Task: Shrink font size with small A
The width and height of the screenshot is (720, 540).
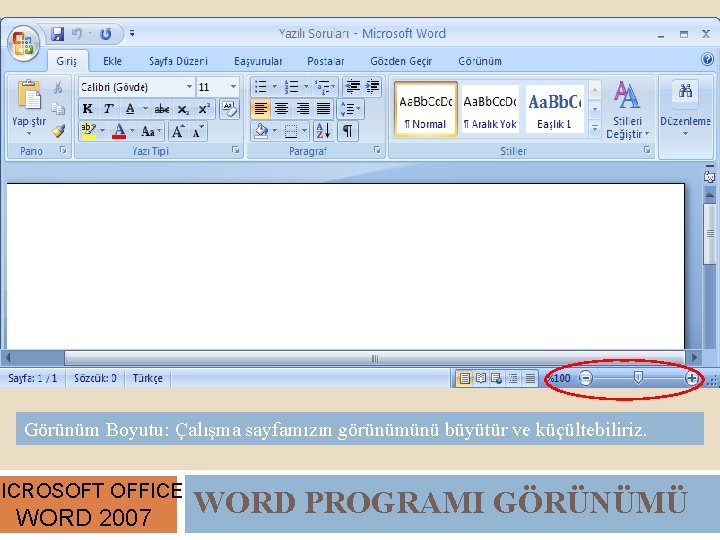Action: click(198, 132)
